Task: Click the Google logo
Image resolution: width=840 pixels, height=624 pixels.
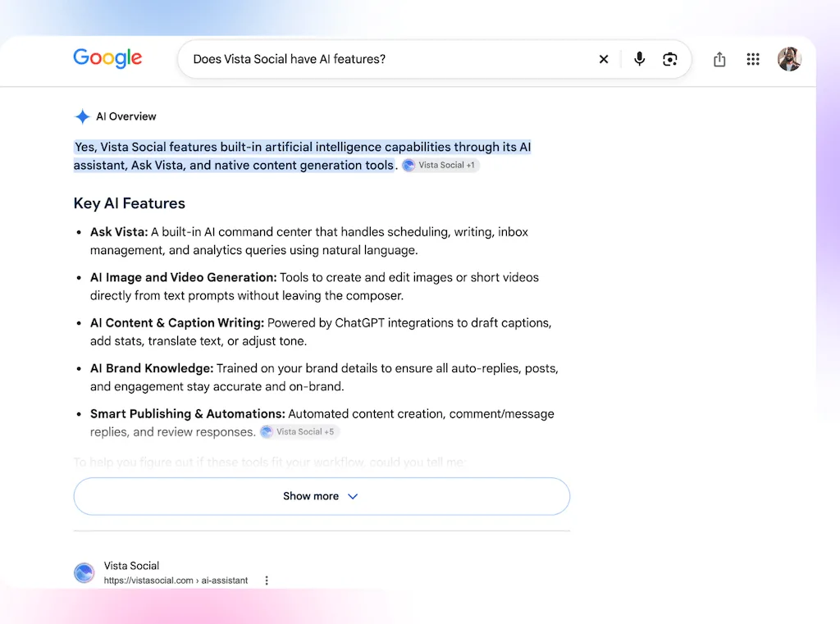Action: [x=107, y=58]
